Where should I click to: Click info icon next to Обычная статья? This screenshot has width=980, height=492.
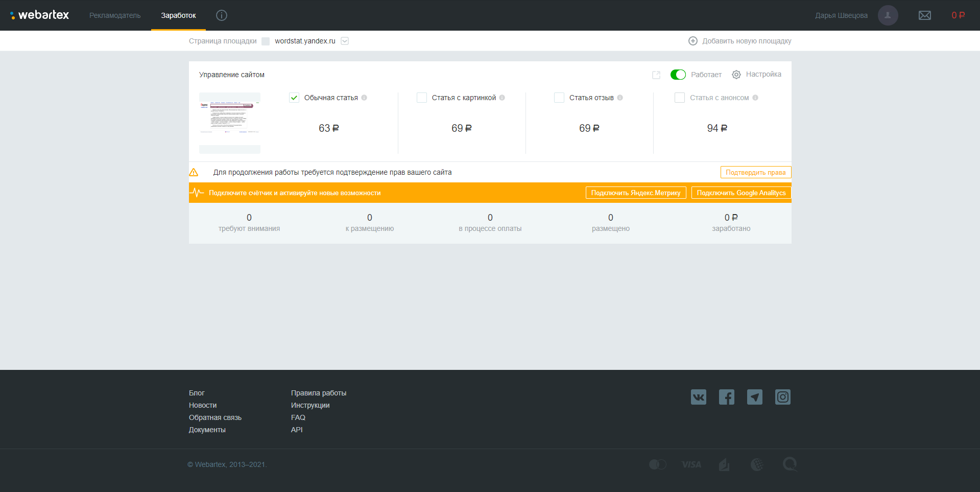point(364,98)
